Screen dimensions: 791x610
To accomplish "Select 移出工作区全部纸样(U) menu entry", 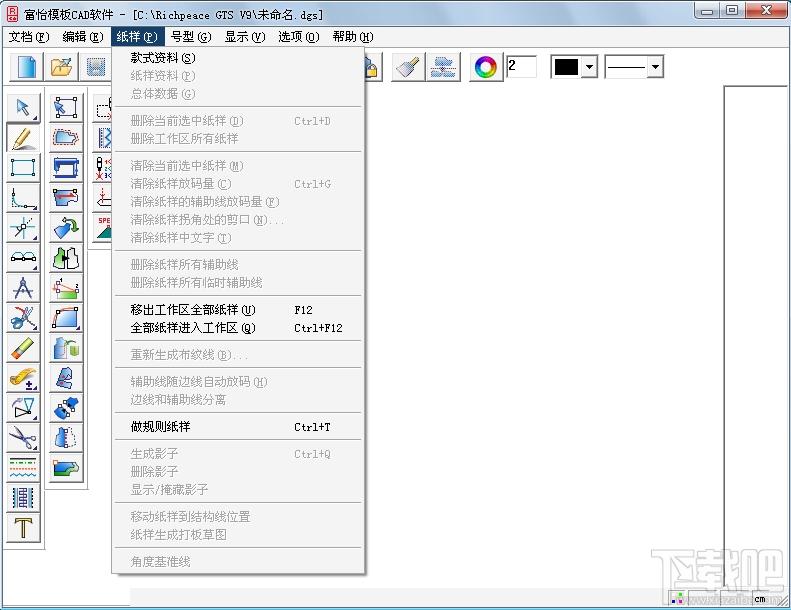I will coord(238,310).
